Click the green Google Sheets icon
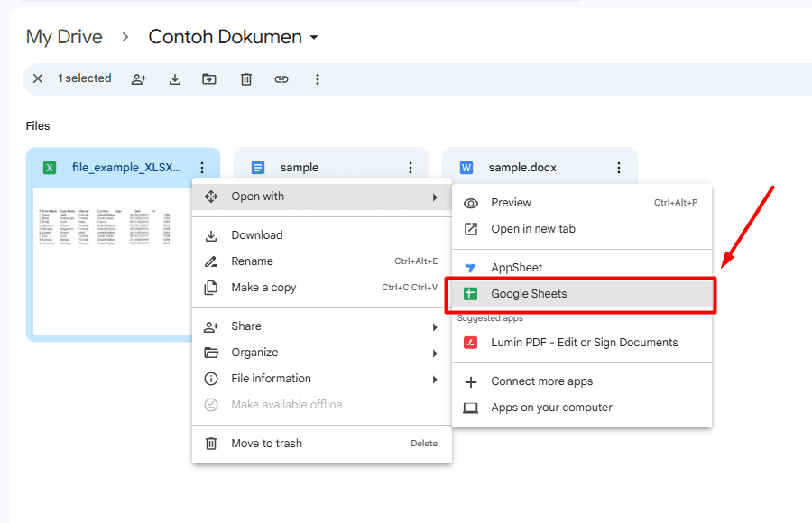The height and width of the screenshot is (523, 812). pos(470,294)
